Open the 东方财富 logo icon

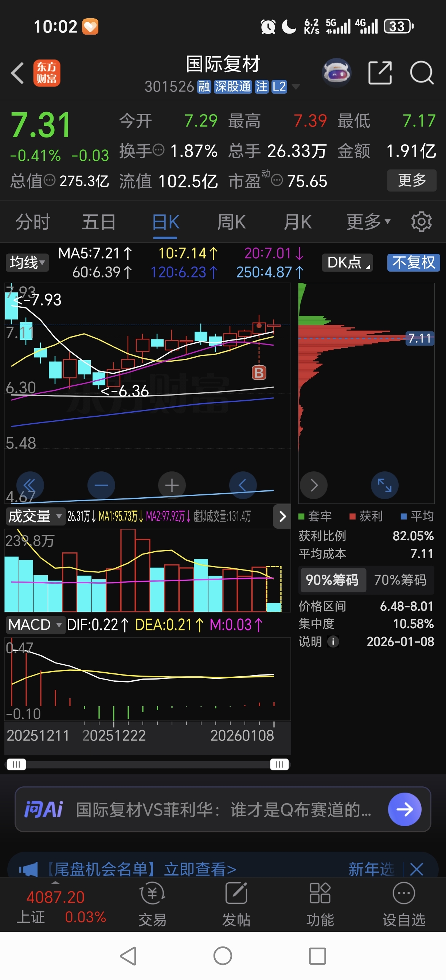tap(47, 73)
